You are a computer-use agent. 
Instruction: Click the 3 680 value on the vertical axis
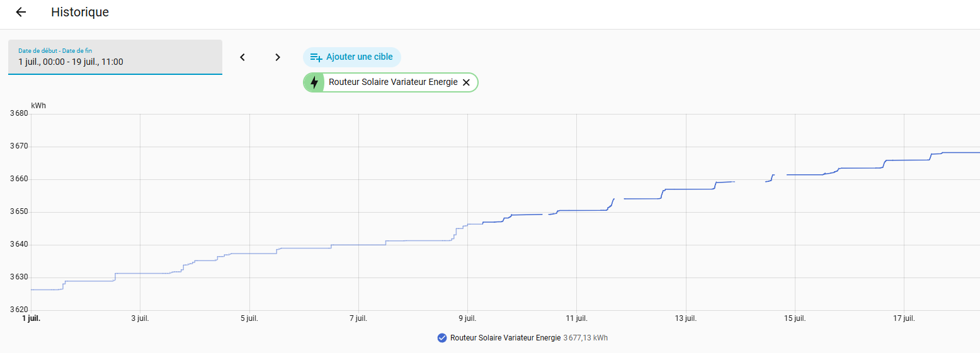[x=19, y=114]
